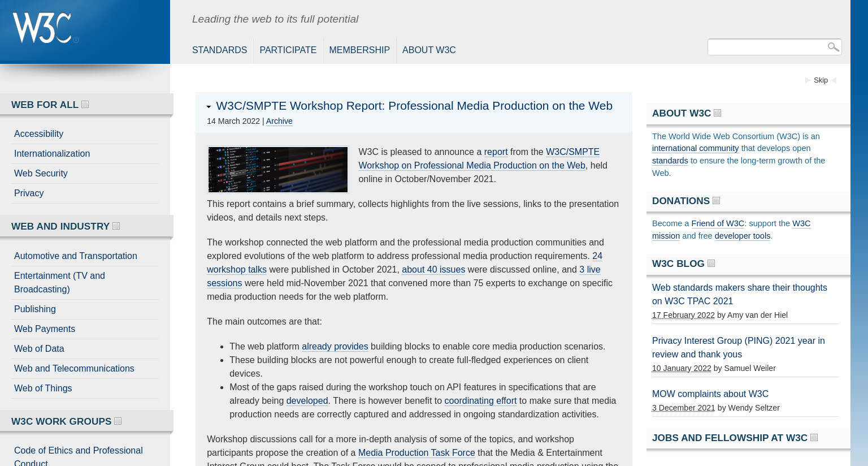The height and width of the screenshot is (466, 868).
Task: Open the W3C mission link
Action: tap(731, 230)
